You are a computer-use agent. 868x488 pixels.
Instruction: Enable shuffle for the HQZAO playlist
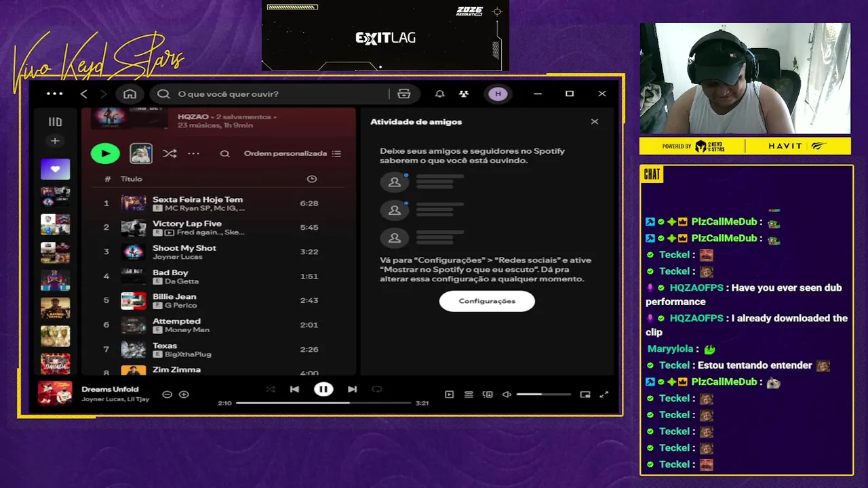[170, 154]
